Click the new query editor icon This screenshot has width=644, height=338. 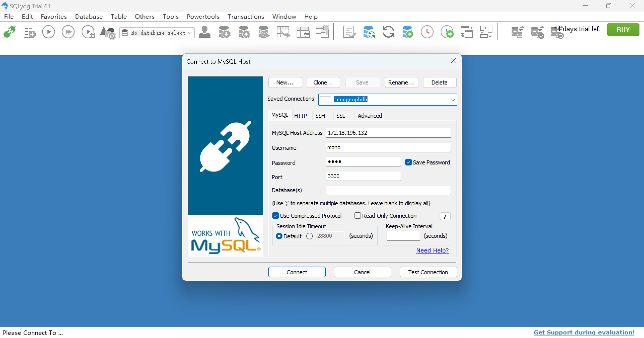coord(29,32)
